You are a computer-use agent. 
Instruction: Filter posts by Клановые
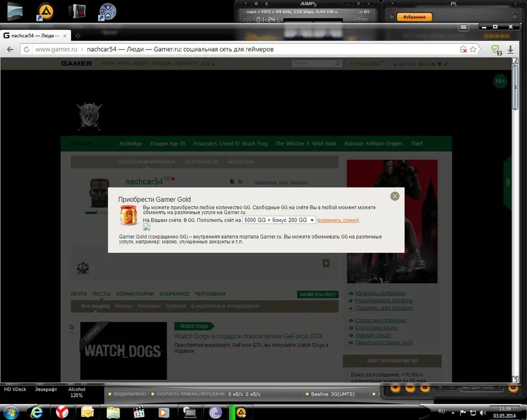(149, 306)
